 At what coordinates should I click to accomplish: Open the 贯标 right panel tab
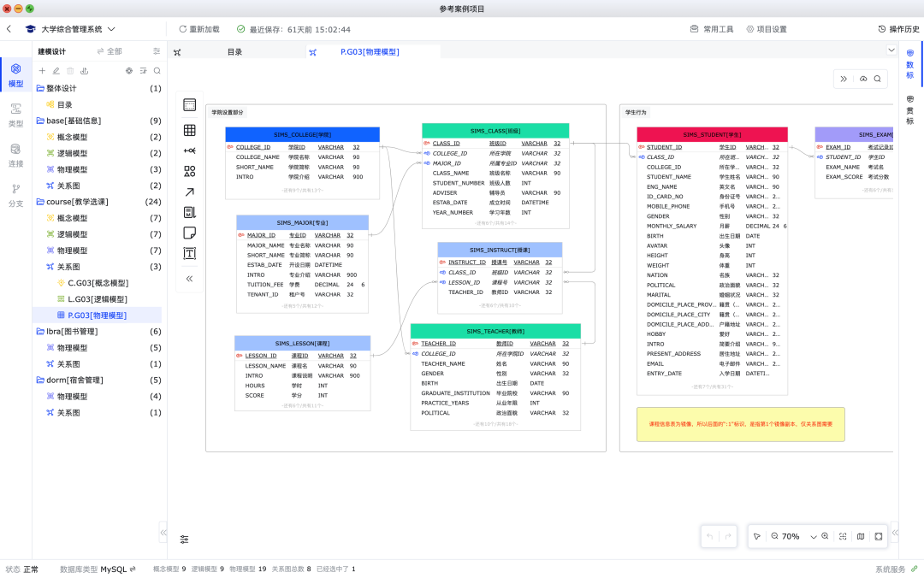point(910,111)
